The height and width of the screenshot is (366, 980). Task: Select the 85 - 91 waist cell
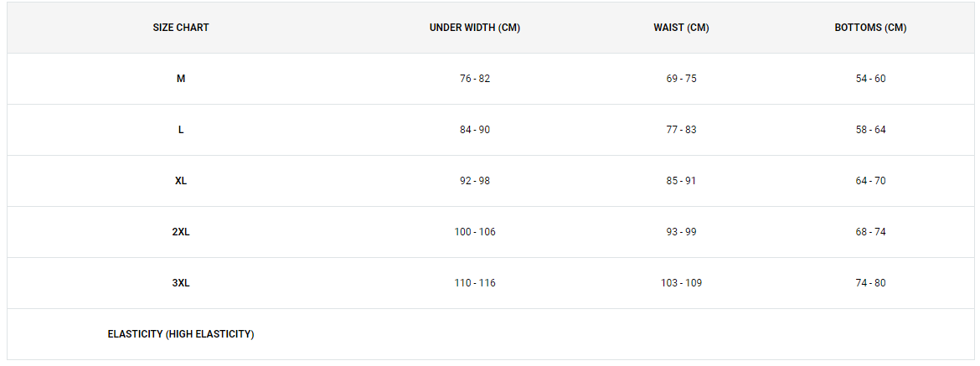(681, 181)
